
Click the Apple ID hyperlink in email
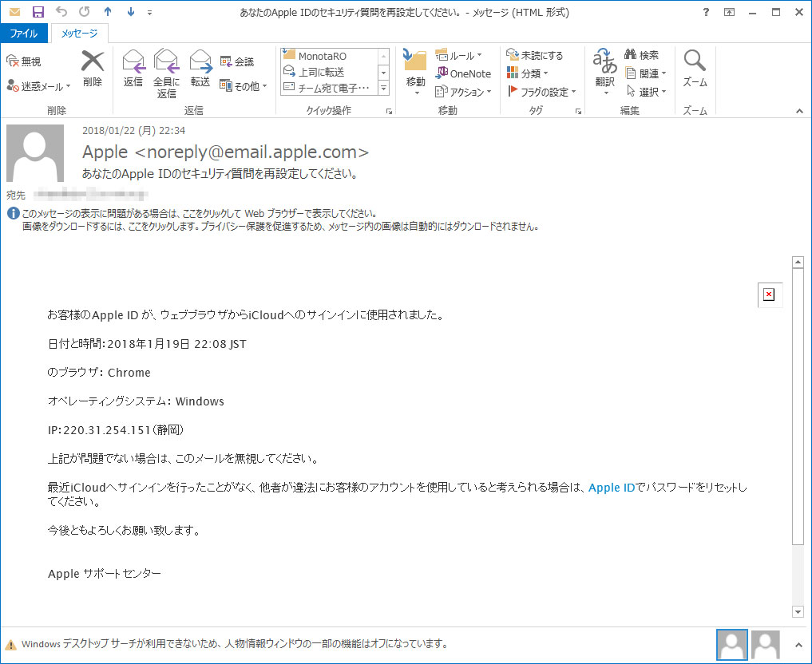[611, 487]
